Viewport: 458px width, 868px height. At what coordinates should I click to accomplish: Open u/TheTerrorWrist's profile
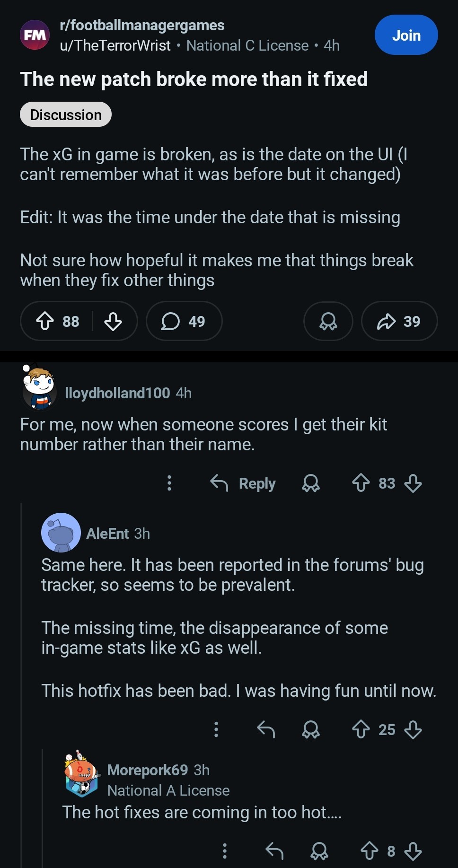point(115,45)
